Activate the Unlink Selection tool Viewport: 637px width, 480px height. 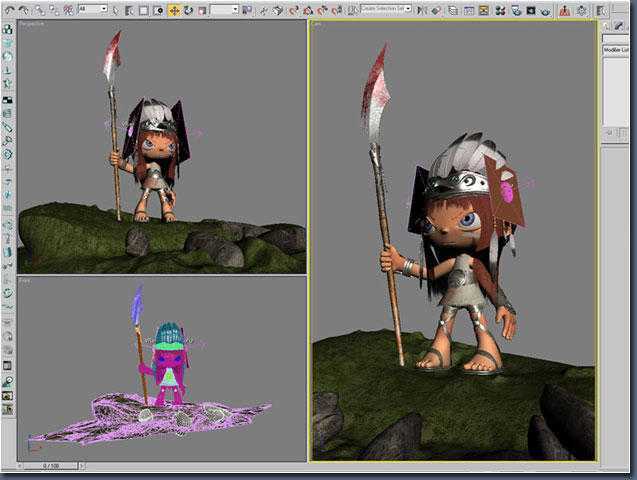(x=54, y=10)
